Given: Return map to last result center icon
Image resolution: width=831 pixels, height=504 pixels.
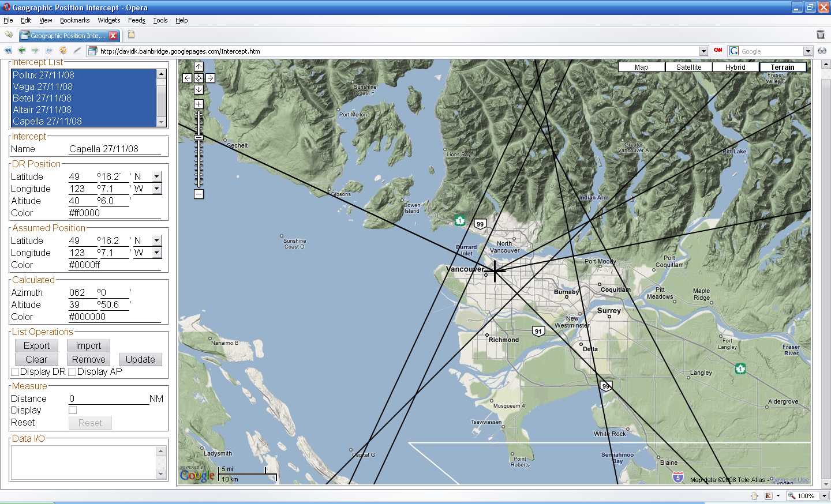Looking at the screenshot, I should (x=199, y=78).
